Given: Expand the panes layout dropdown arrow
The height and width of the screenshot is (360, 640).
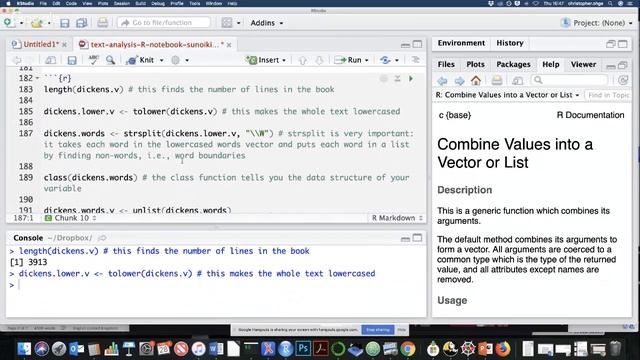Looking at the screenshot, I should click(239, 23).
